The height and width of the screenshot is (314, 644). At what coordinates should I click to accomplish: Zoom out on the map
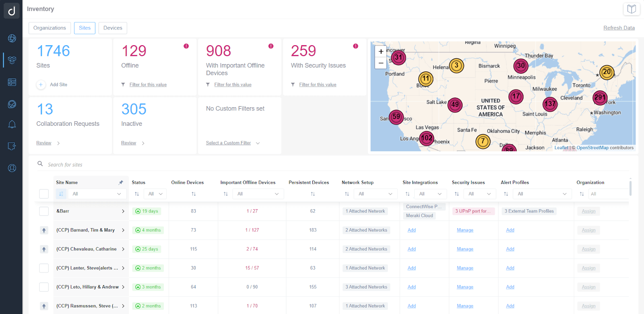coord(381,63)
